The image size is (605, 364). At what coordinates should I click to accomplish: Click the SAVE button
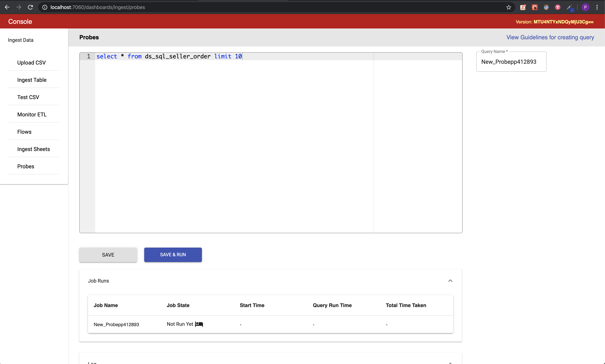[108, 255]
